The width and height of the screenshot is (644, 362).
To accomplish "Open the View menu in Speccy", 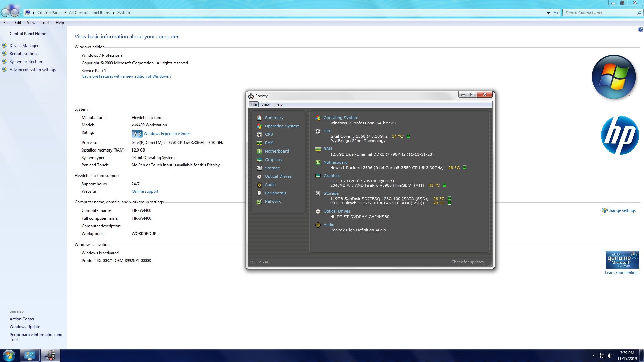I will [x=265, y=104].
